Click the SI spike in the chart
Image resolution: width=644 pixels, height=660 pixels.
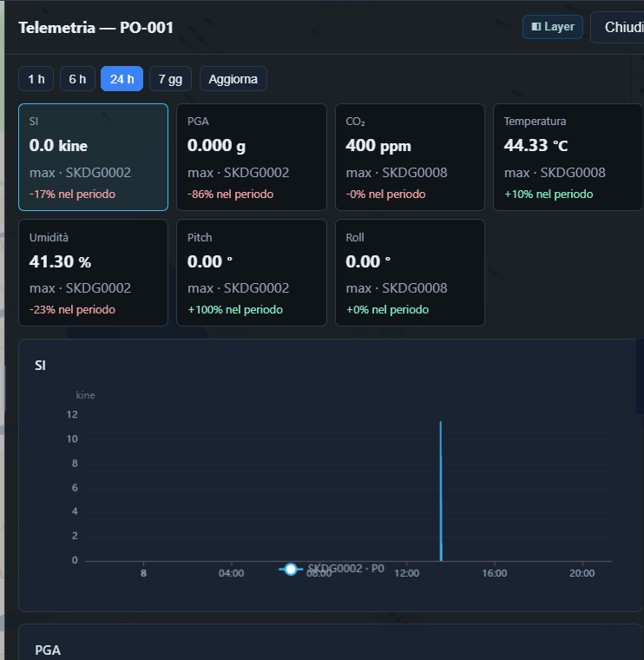click(441, 491)
